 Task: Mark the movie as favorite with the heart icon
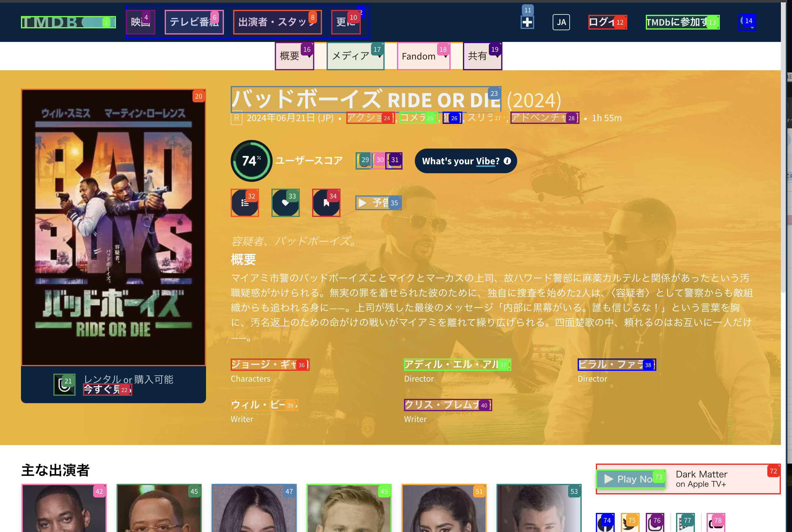click(x=285, y=203)
